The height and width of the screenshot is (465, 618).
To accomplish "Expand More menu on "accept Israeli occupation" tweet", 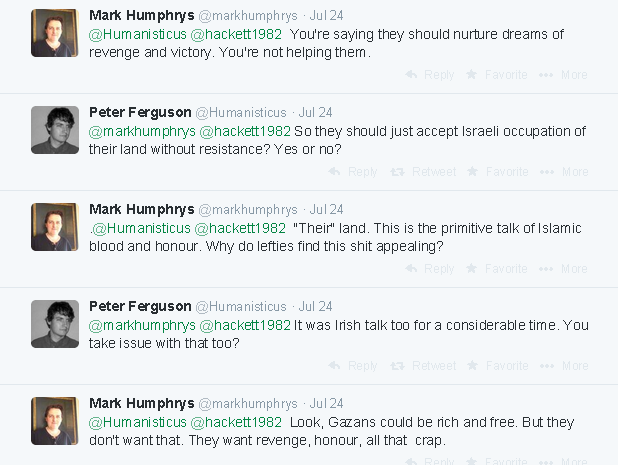I will pos(564,172).
